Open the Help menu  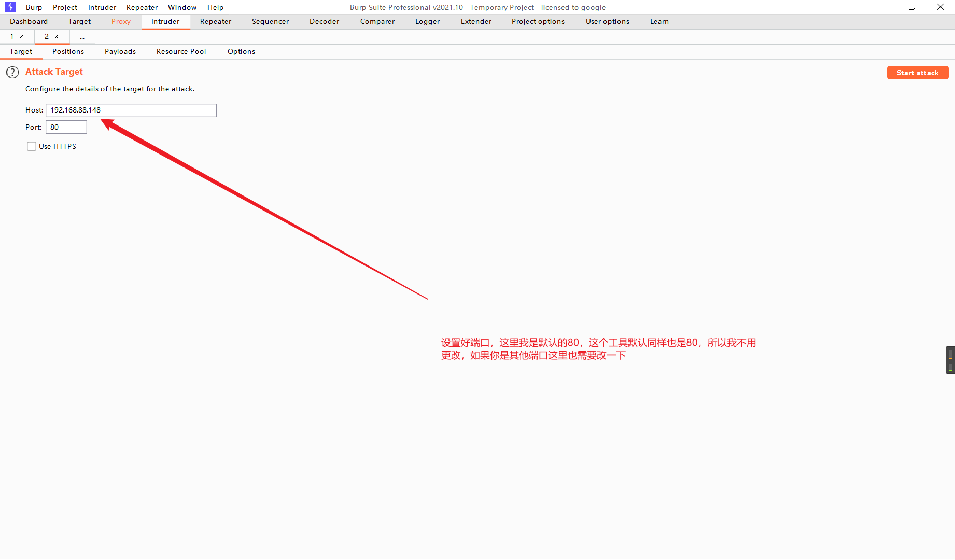(215, 7)
